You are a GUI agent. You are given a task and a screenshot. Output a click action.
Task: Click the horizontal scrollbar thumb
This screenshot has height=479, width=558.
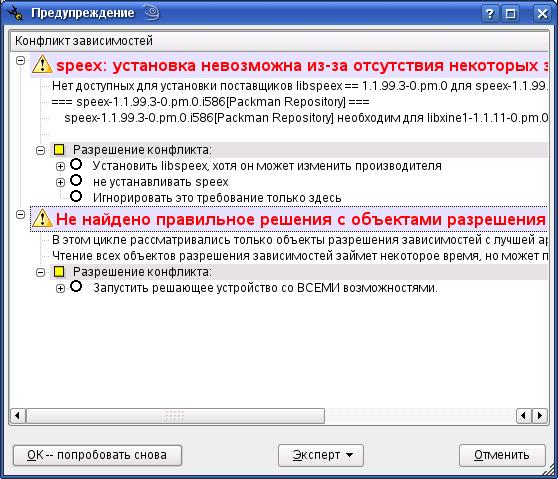[x=175, y=415]
